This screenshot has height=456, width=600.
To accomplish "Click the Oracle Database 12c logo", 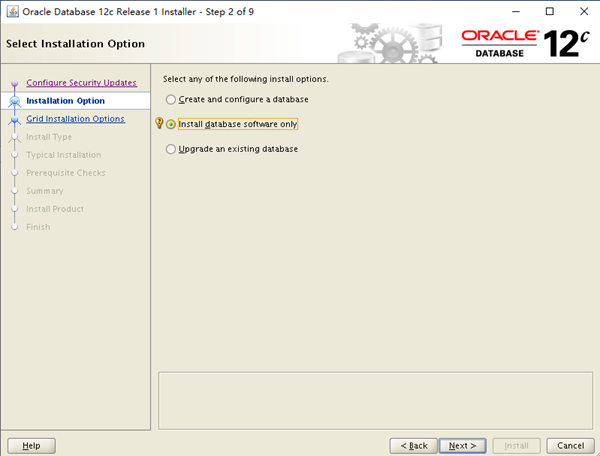I will [x=525, y=44].
